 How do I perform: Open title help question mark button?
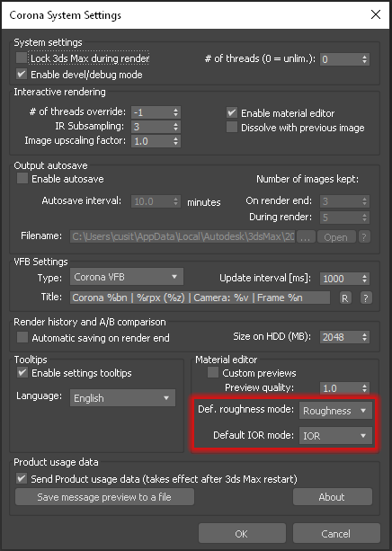[x=366, y=298]
